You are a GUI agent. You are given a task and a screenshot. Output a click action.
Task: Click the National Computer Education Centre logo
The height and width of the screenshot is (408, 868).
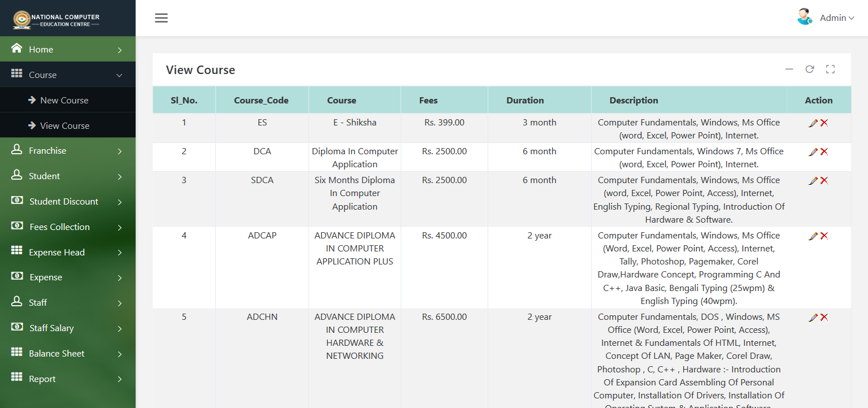coord(57,20)
